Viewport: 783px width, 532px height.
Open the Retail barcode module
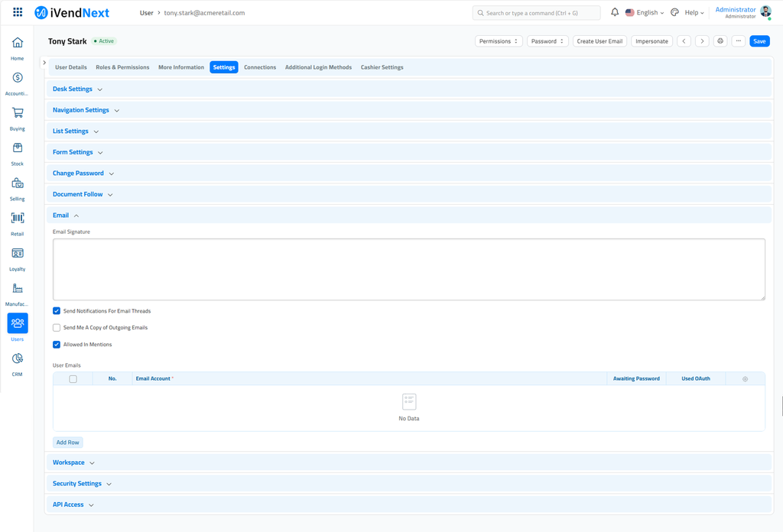tap(18, 224)
